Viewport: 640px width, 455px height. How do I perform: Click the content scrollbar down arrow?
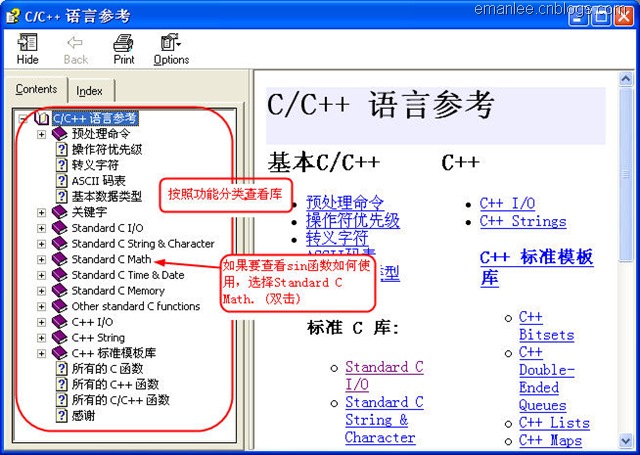point(625,441)
